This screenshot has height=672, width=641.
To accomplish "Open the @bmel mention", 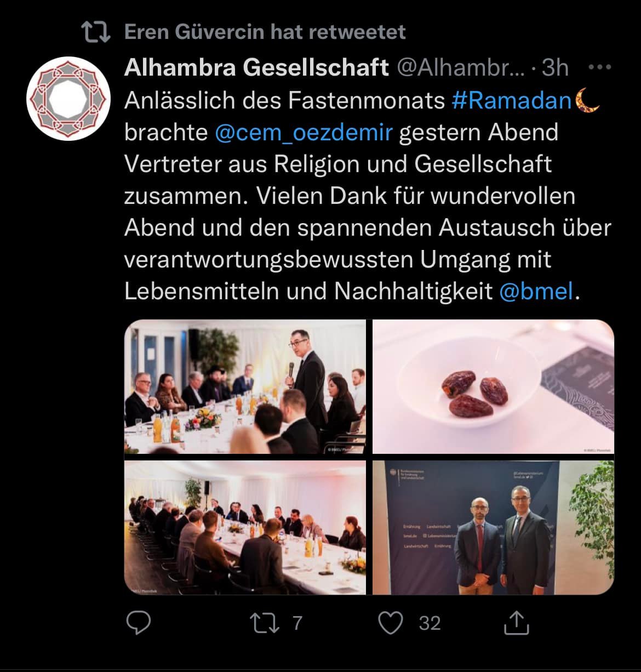I will 536,291.
